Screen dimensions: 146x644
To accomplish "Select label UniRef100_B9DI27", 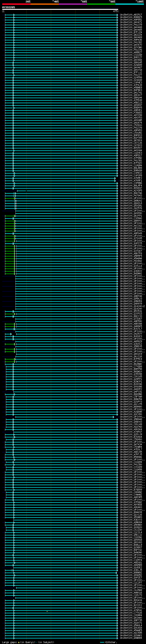I will [x=131, y=58].
